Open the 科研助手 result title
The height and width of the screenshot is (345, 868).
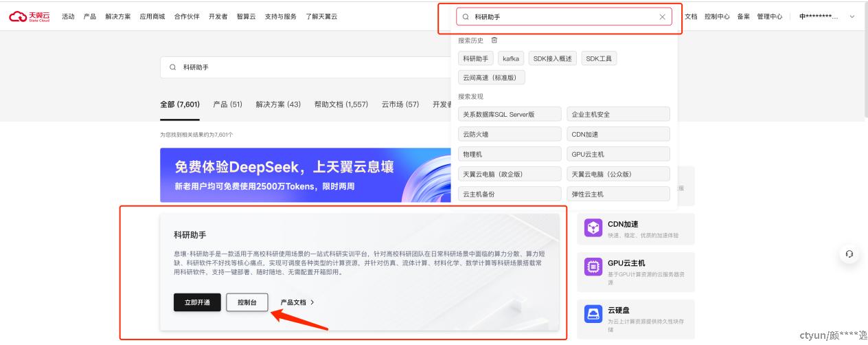pyautogui.click(x=190, y=235)
